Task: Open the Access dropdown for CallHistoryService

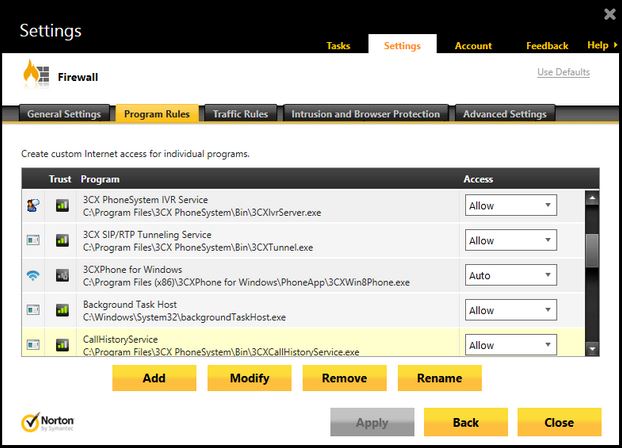Action: point(511,344)
